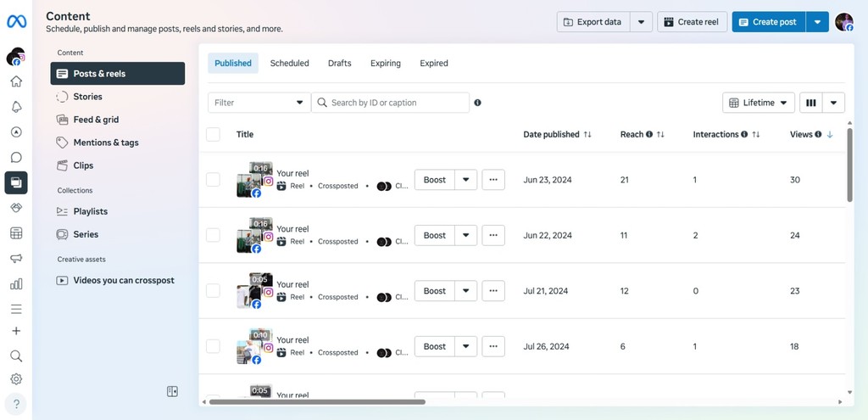The width and height of the screenshot is (868, 420).
Task: Expand the columns layout dropdown arrow
Action: click(x=834, y=103)
